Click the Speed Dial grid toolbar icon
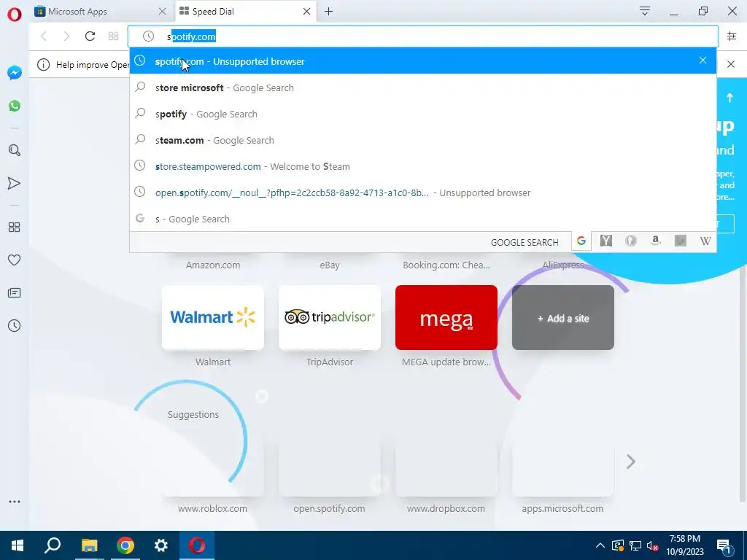Screen dimensions: 747x560 [113, 36]
